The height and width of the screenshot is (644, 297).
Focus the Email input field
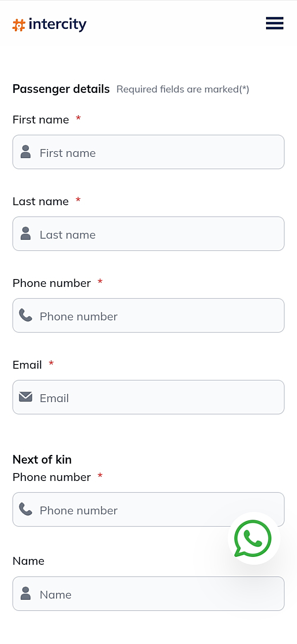pyautogui.click(x=157, y=398)
